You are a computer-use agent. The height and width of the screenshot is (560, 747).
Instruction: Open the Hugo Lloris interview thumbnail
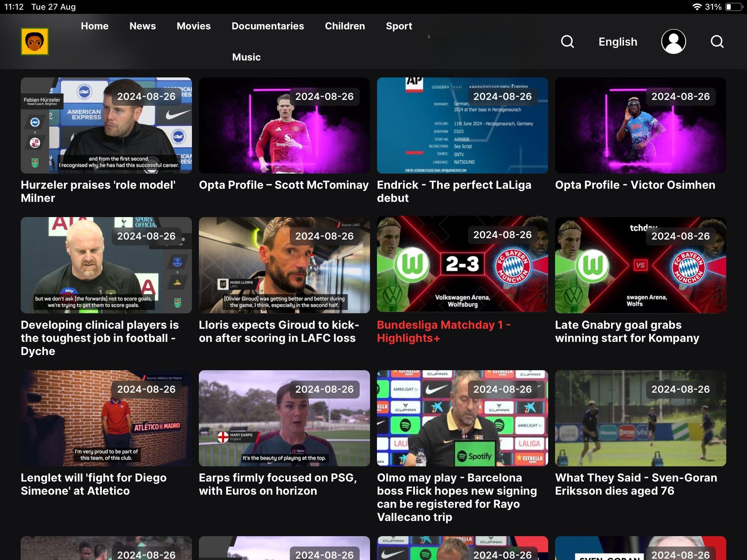[x=284, y=265]
